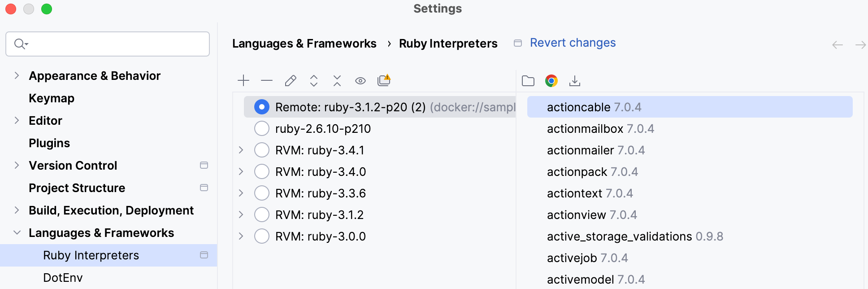
Task: Go to the DotEnv settings page
Action: (63, 277)
